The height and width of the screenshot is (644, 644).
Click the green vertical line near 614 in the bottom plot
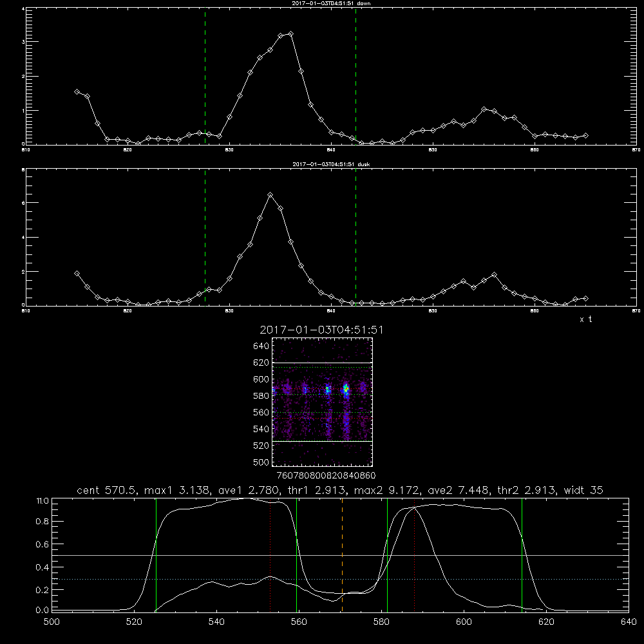point(522,554)
